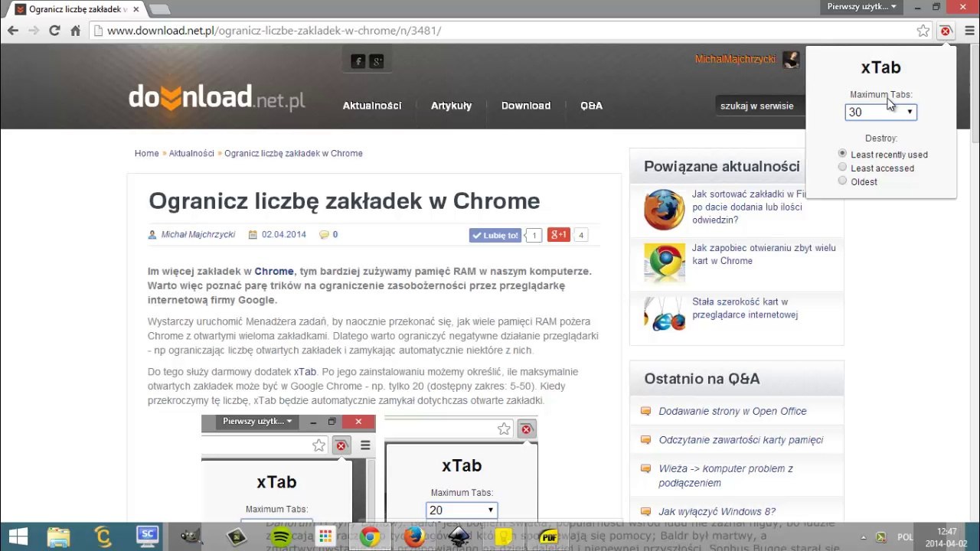Launch Spotify from the taskbar
This screenshot has height=551, width=980.
click(x=281, y=536)
